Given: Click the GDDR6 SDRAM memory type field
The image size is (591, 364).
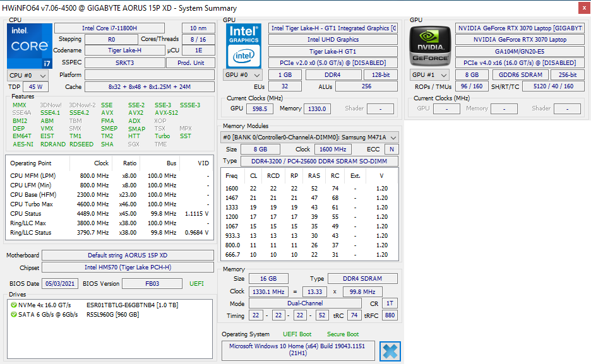Looking at the screenshot, I should click(x=520, y=75).
